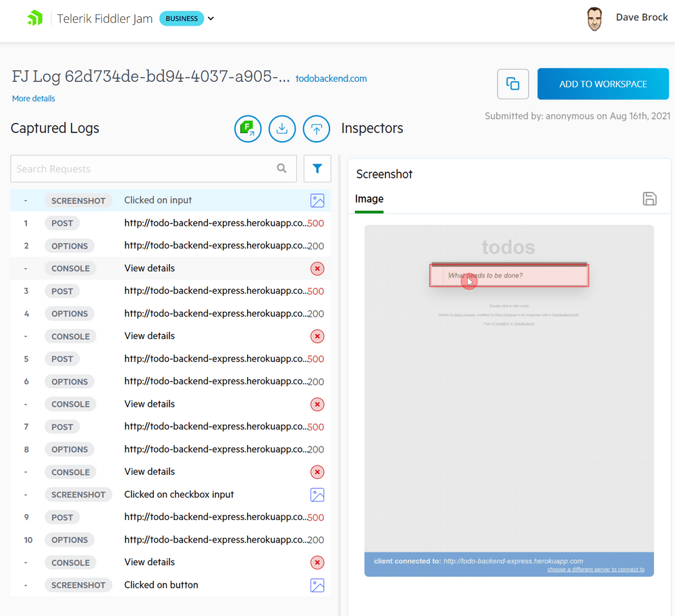
Task: Download the captured logs
Action: [282, 128]
